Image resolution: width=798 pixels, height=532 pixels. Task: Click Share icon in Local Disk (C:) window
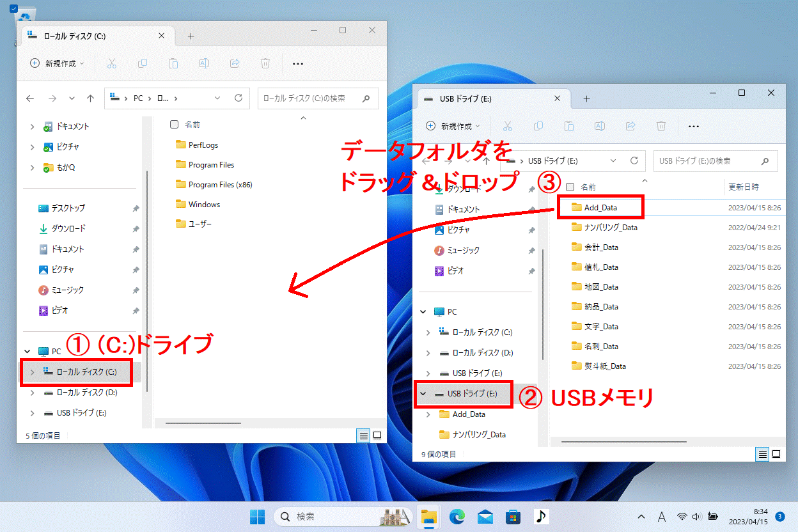pyautogui.click(x=235, y=63)
